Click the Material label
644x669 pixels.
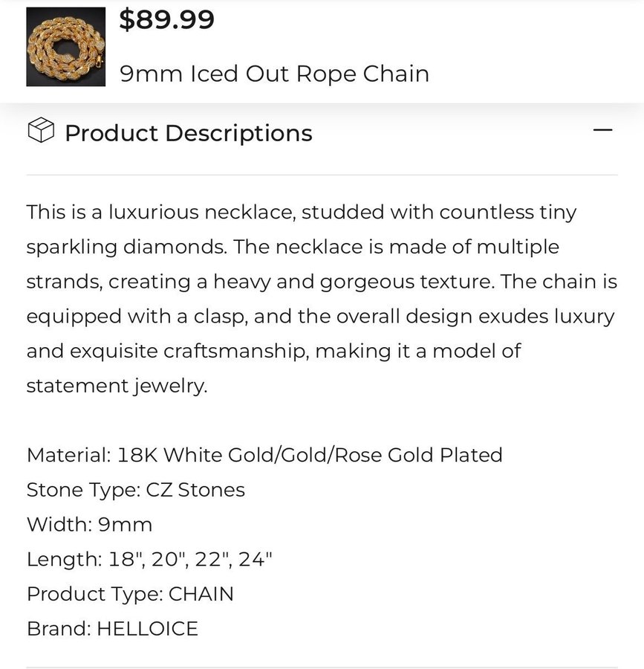(68, 455)
